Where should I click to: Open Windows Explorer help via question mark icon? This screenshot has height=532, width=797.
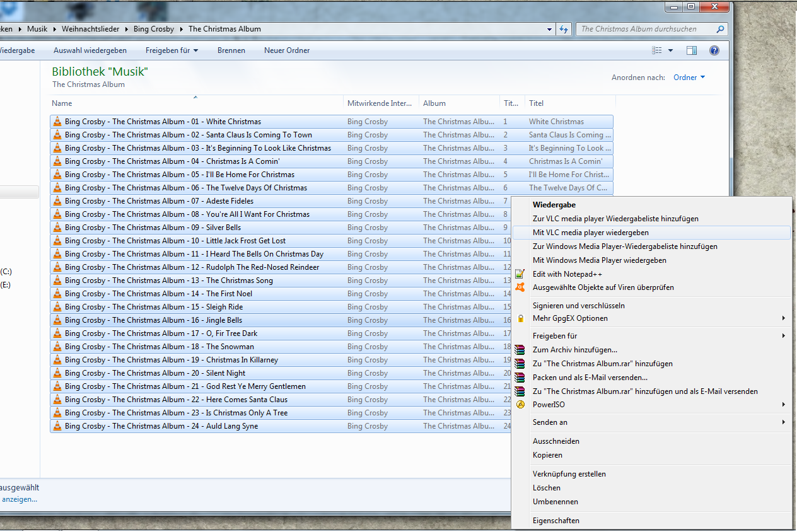point(714,50)
